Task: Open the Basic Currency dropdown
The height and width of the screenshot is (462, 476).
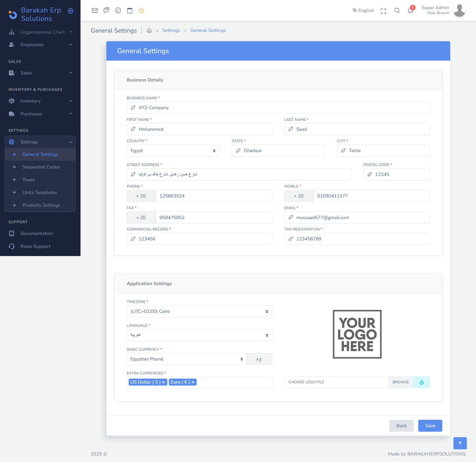Action: click(x=187, y=359)
